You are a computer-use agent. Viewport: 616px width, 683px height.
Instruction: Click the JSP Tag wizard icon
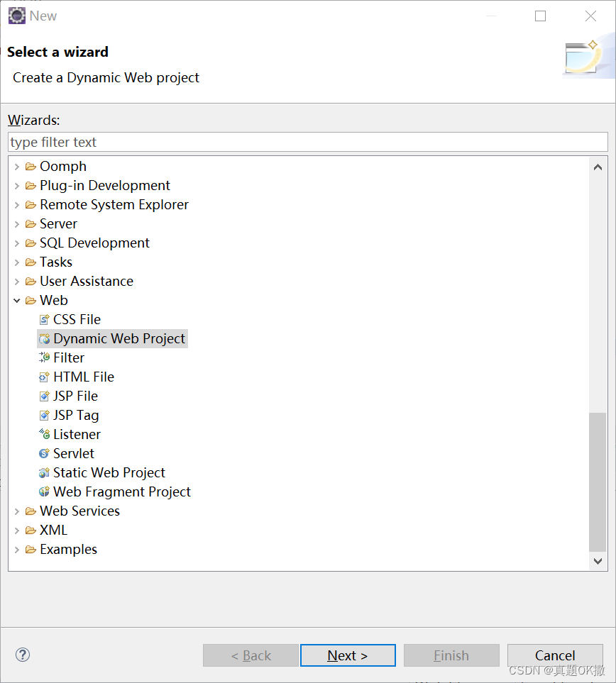coord(44,416)
